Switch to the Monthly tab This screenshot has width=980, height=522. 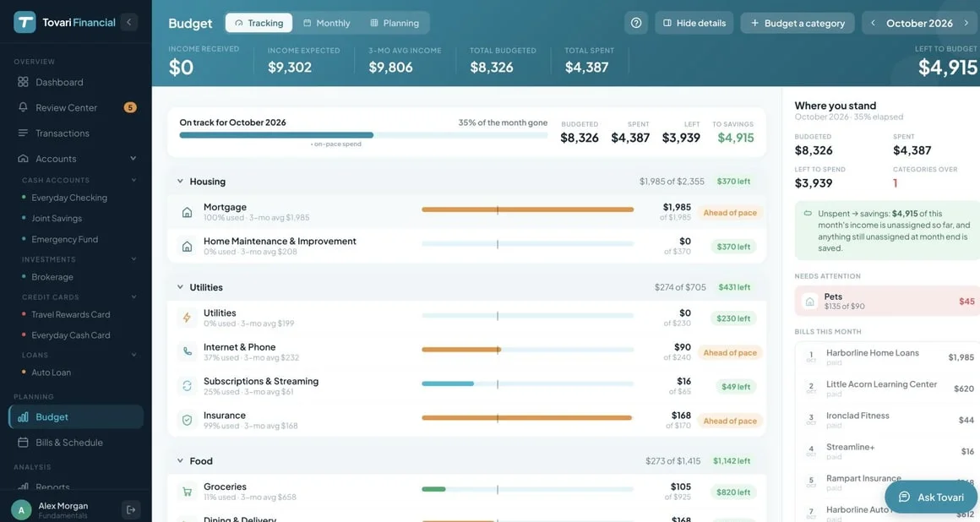pyautogui.click(x=326, y=23)
